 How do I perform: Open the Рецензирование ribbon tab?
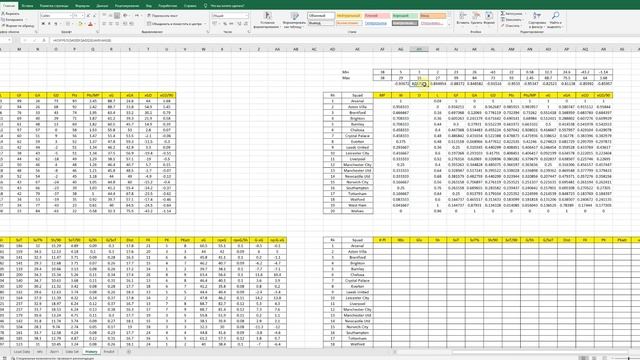[x=127, y=6]
